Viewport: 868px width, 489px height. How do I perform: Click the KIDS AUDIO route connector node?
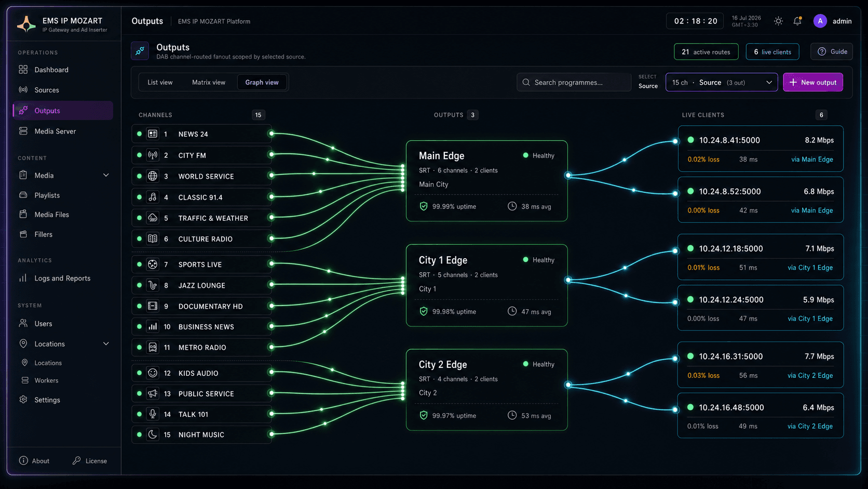tap(271, 372)
